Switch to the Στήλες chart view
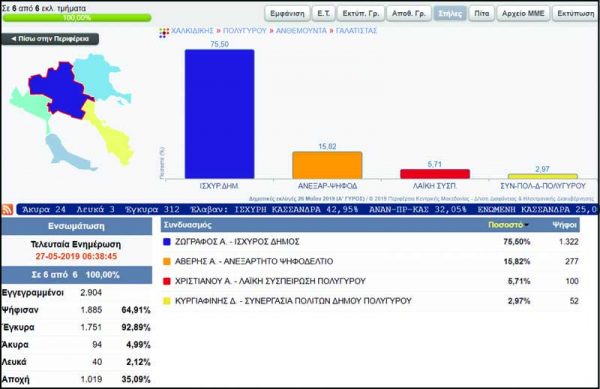600x389 pixels. (450, 13)
